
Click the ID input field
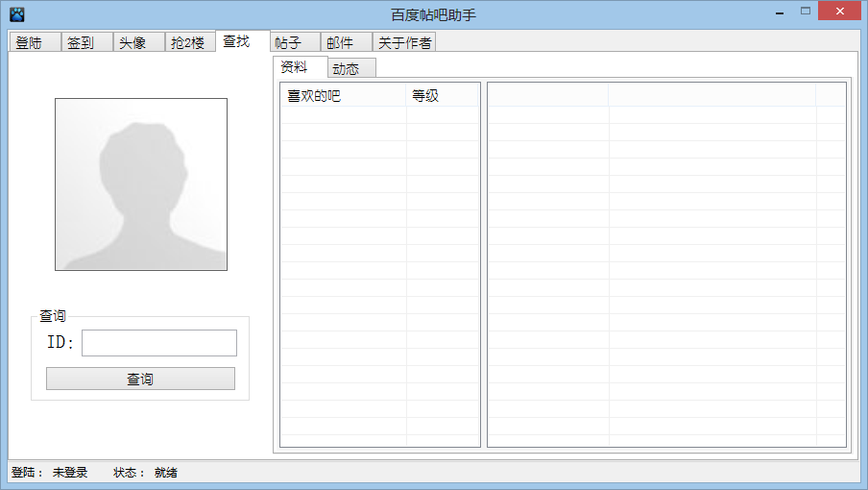coord(159,343)
